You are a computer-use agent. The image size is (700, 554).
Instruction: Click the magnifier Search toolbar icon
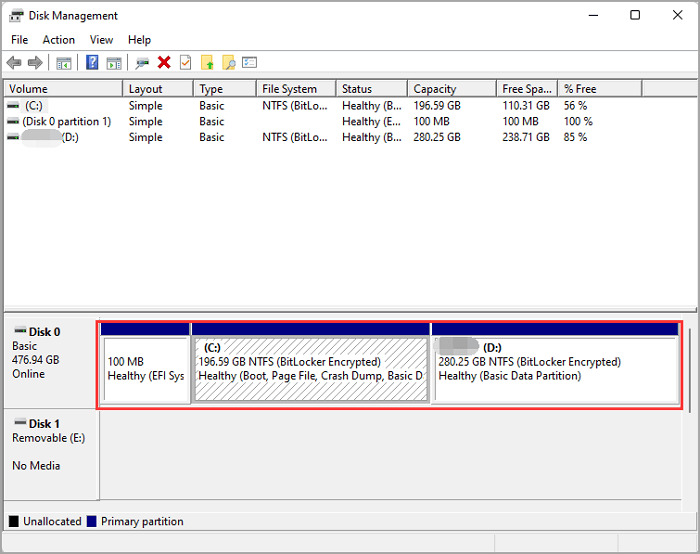tap(229, 63)
